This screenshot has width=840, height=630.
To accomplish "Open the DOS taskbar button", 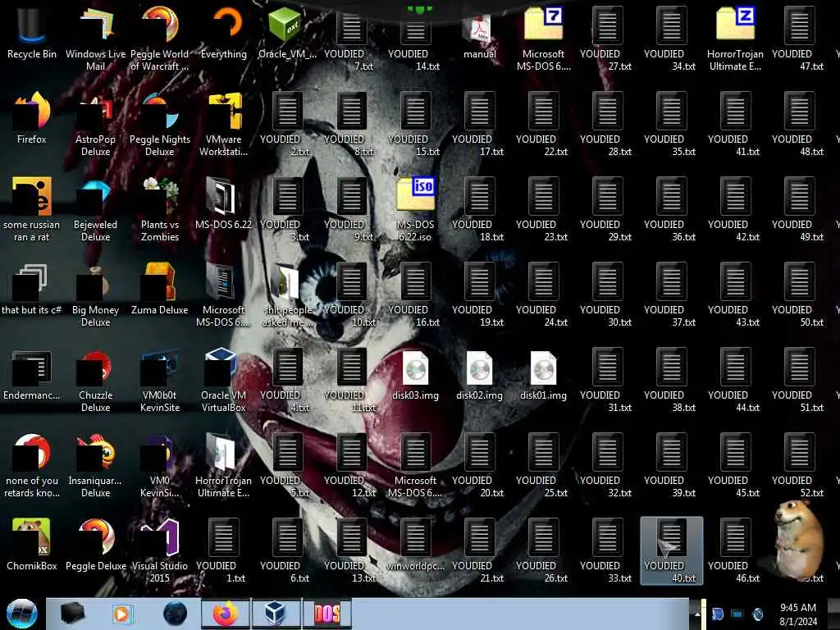I will (x=326, y=614).
